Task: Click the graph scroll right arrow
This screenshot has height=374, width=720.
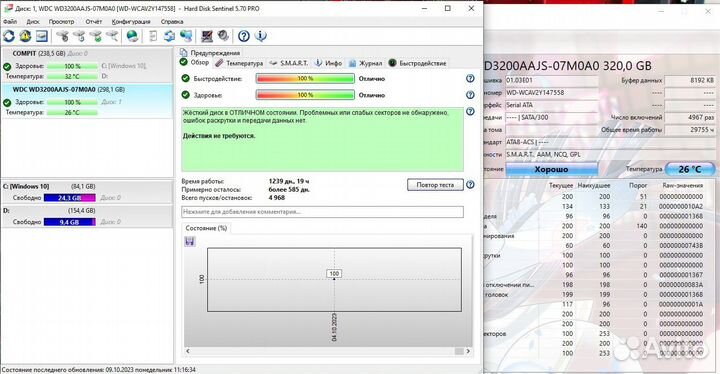Action: [x=468, y=351]
